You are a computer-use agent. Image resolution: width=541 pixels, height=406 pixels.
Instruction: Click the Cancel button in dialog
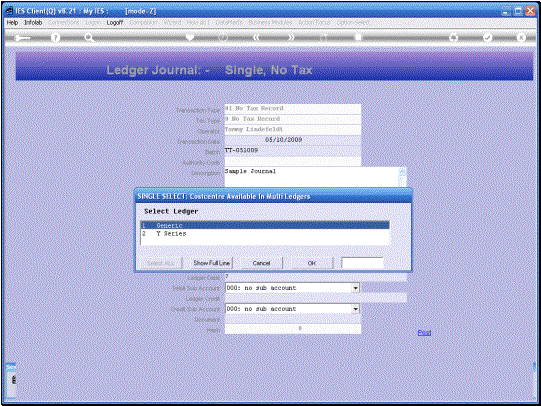coord(261,263)
